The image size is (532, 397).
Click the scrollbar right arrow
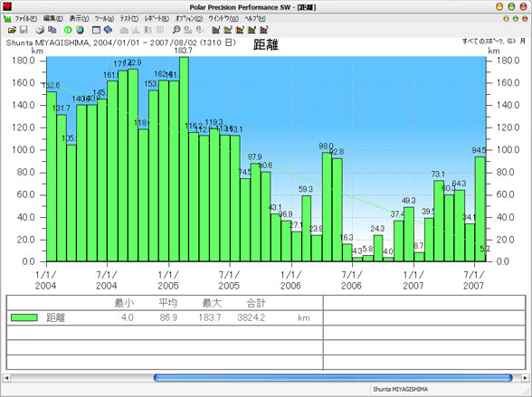[525, 378]
